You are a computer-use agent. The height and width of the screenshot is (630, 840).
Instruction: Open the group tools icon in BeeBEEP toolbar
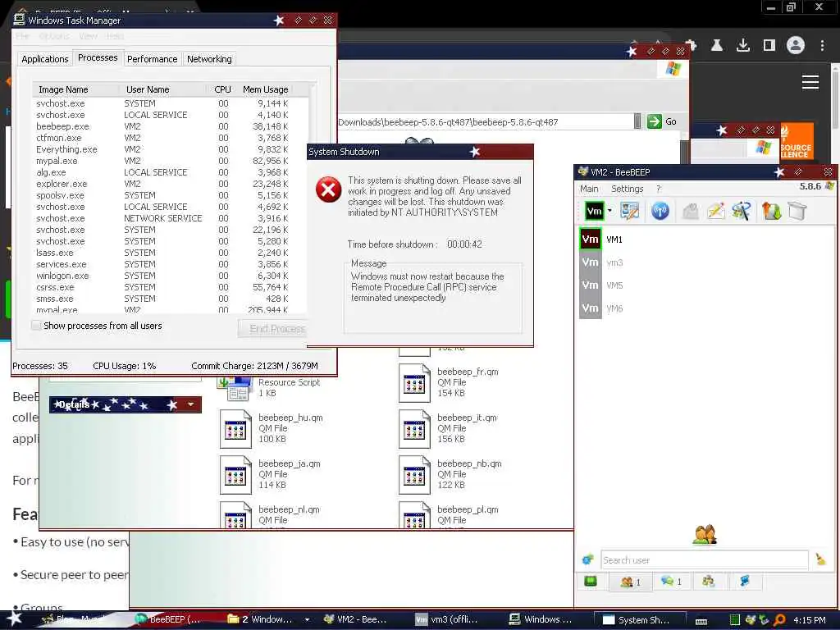click(742, 211)
